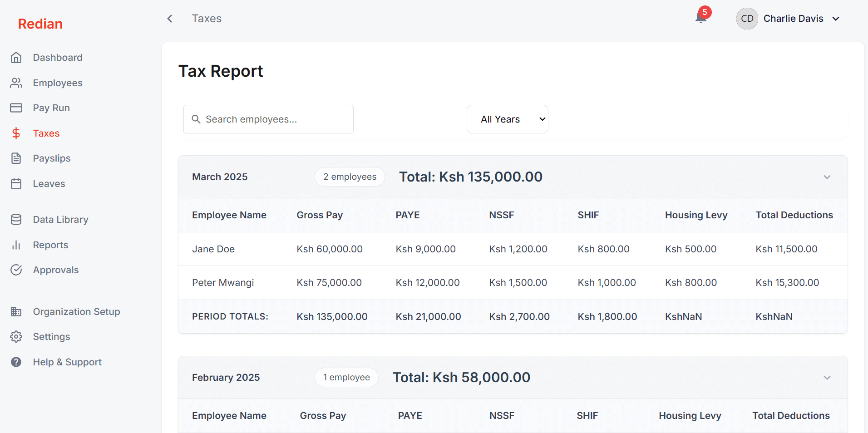Click period total NSSF Ksh 2,700.00
868x433 pixels.
coord(519,317)
